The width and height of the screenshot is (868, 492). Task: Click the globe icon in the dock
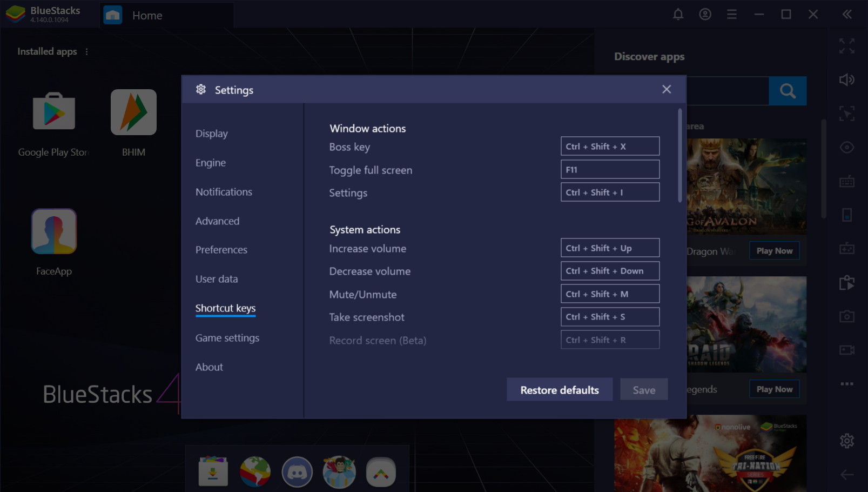coord(255,471)
